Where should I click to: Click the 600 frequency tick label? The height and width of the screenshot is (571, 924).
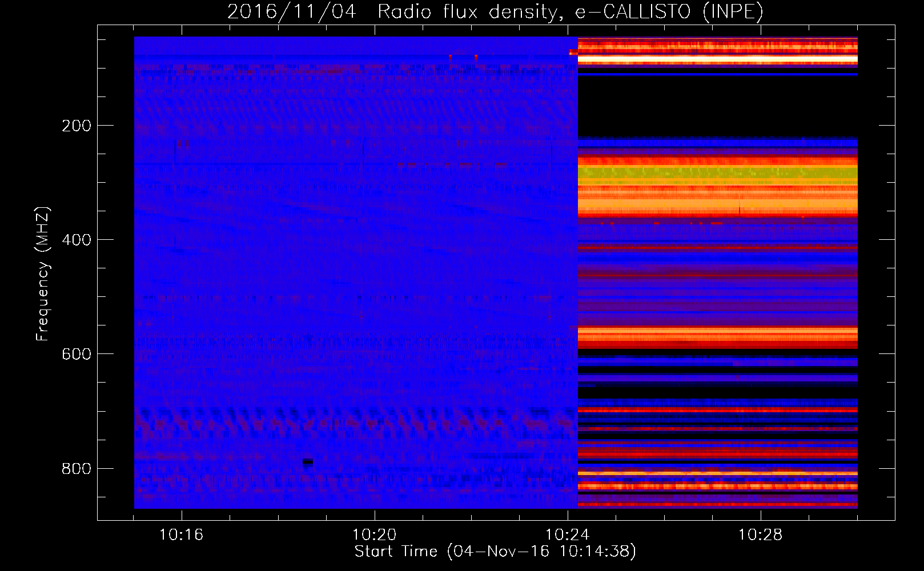tap(76, 354)
